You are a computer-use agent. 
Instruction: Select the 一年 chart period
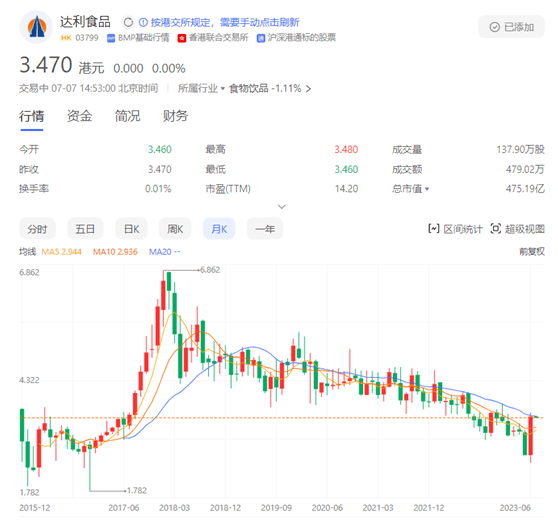pyautogui.click(x=265, y=229)
